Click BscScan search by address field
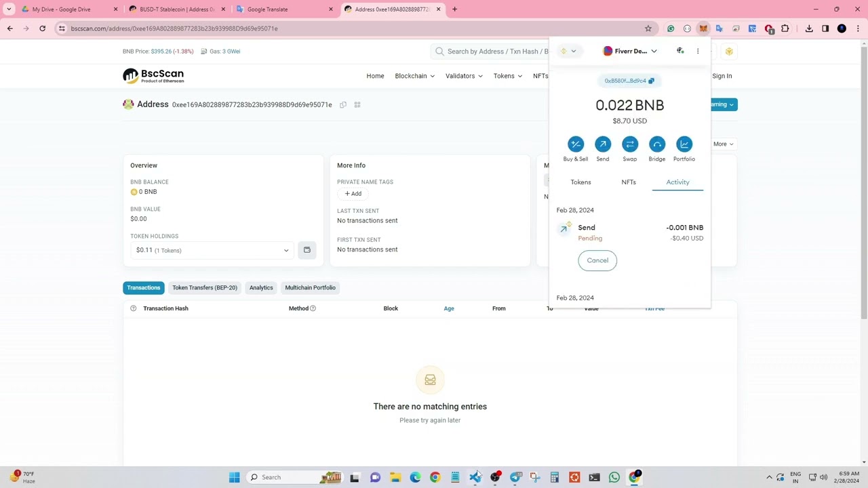Image resolution: width=868 pixels, height=488 pixels. click(497, 52)
